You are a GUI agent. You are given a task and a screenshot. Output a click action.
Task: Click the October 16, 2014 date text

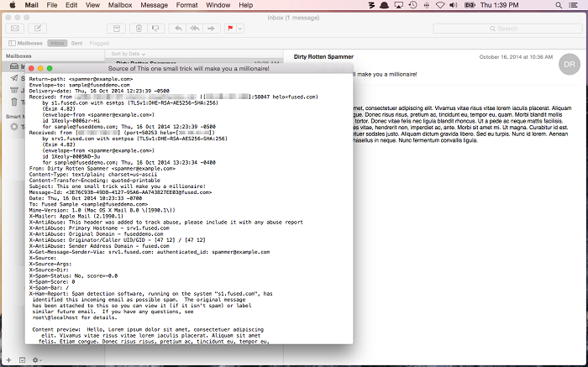(516, 57)
